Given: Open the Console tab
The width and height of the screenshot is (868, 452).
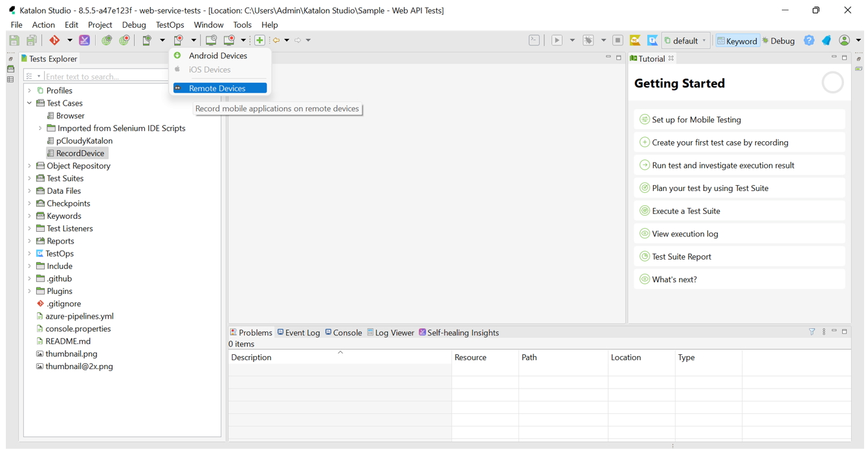Looking at the screenshot, I should [x=343, y=333].
